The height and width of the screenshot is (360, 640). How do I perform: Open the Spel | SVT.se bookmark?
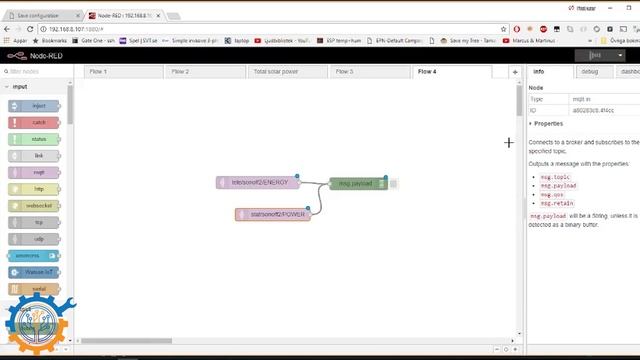(138, 40)
